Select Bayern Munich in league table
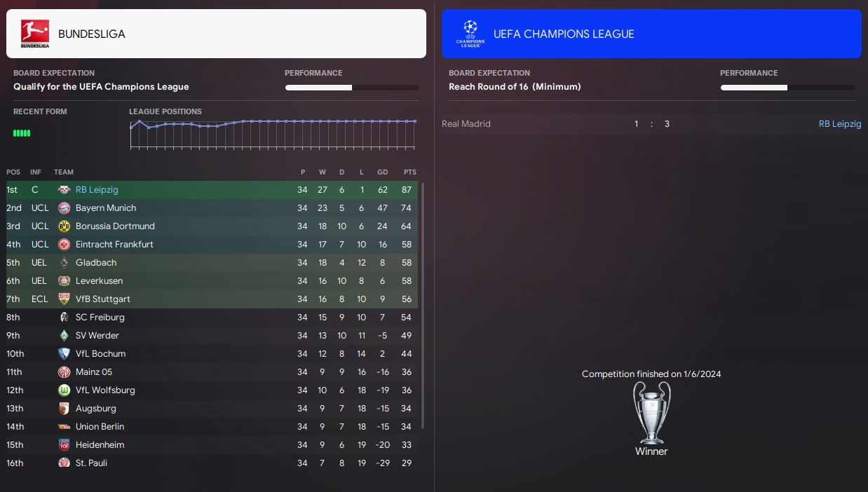This screenshot has width=868, height=492. point(106,208)
